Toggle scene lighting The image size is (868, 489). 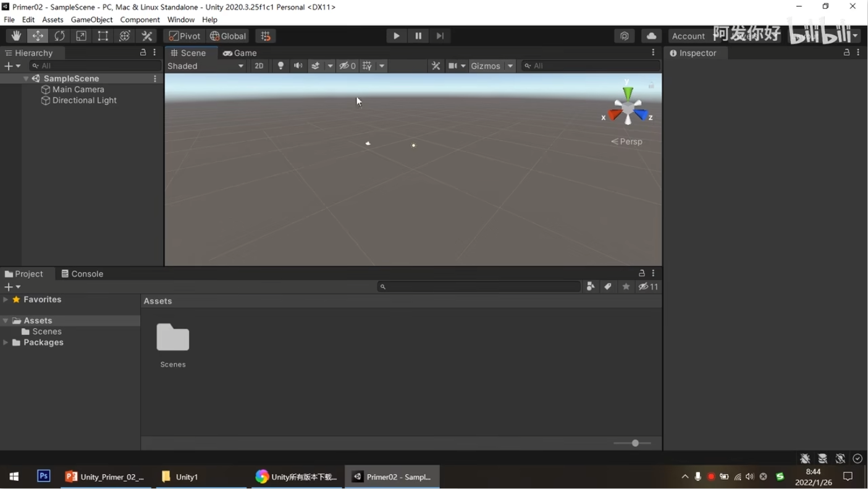point(280,66)
